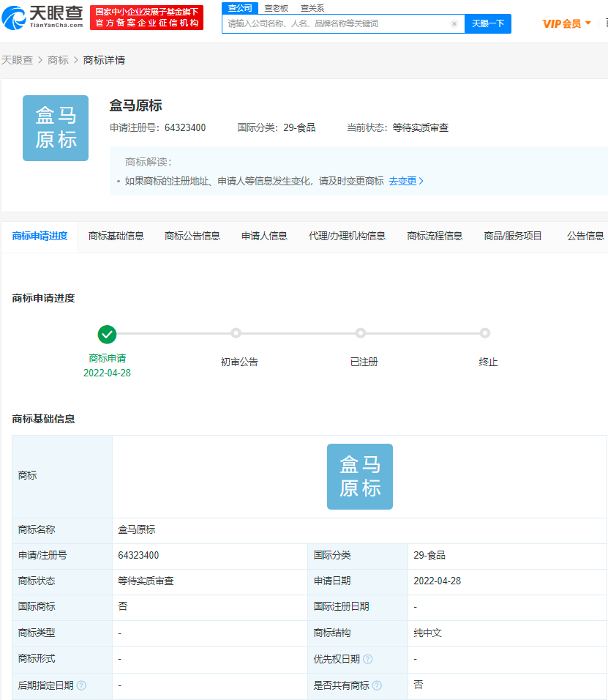Click the header text 申请注册号：64323400
Screen dimensions: 608x700
coord(158,128)
